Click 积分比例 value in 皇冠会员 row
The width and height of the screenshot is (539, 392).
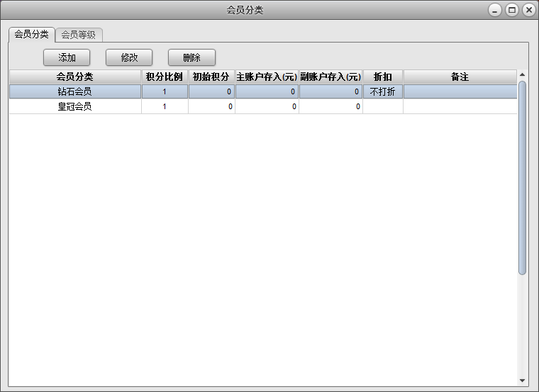tap(165, 106)
